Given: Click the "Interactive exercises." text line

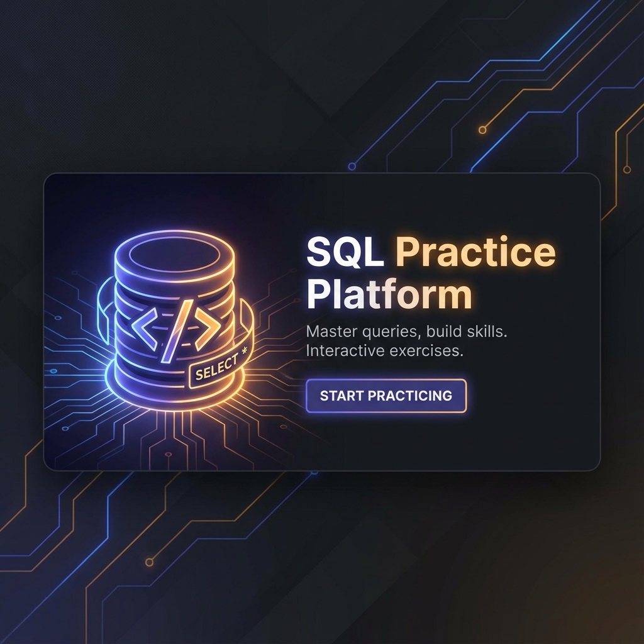Looking at the screenshot, I should pos(384,351).
